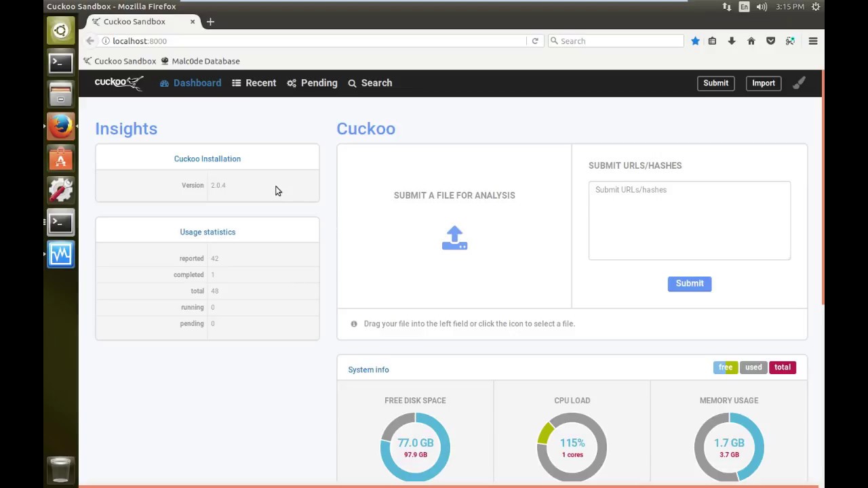
Task: Click the reported count 42
Action: coord(214,258)
